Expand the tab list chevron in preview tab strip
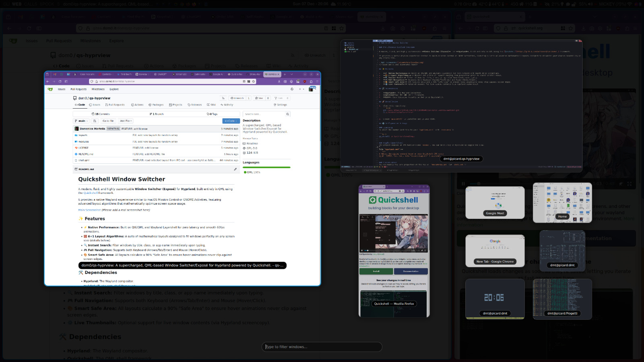This screenshot has height=362, width=644. pos(292,74)
